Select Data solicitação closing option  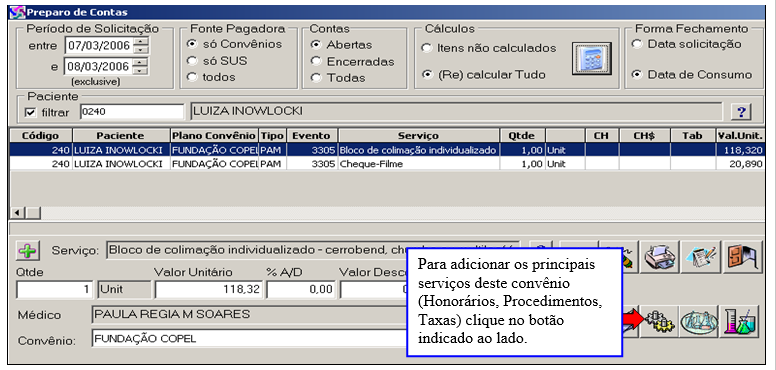pyautogui.click(x=637, y=44)
